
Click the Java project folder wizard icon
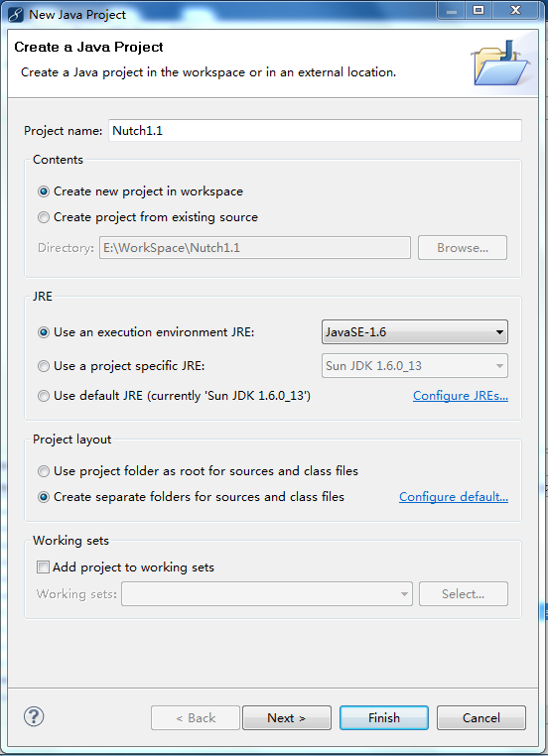pos(500,63)
